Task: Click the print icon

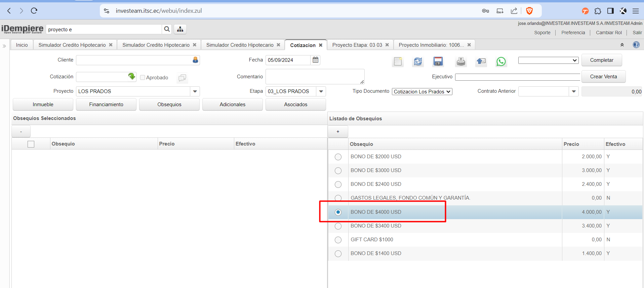Action: tap(461, 61)
